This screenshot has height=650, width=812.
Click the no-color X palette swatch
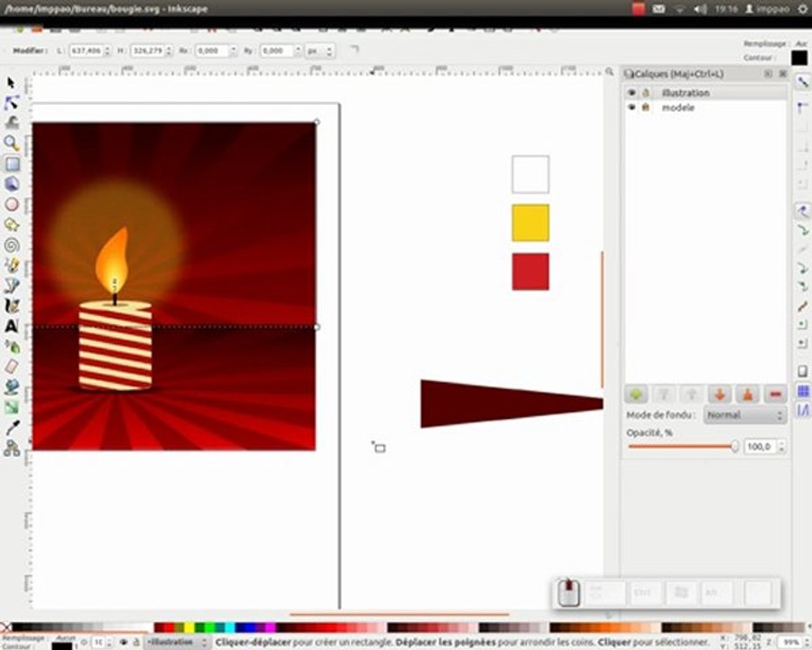point(5,627)
